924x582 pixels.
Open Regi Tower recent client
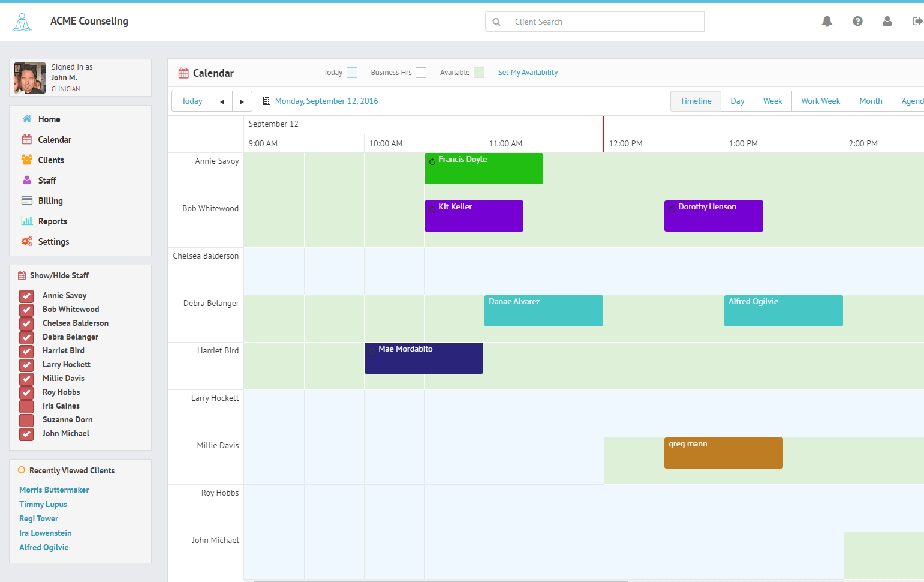point(39,518)
